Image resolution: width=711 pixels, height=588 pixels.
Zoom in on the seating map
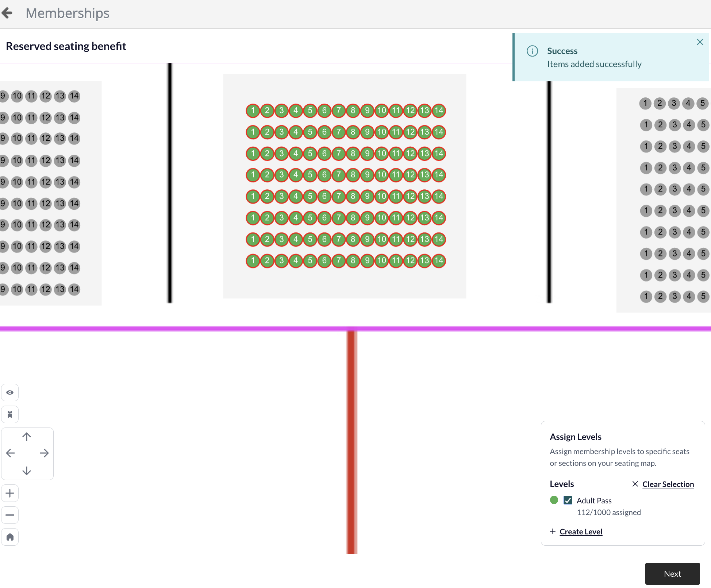pyautogui.click(x=10, y=493)
